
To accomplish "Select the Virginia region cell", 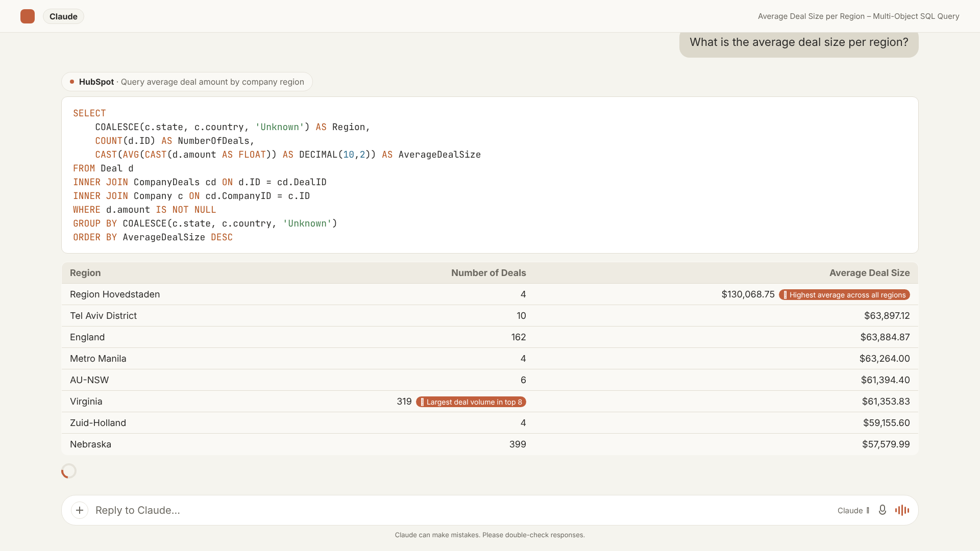I will pos(86,402).
